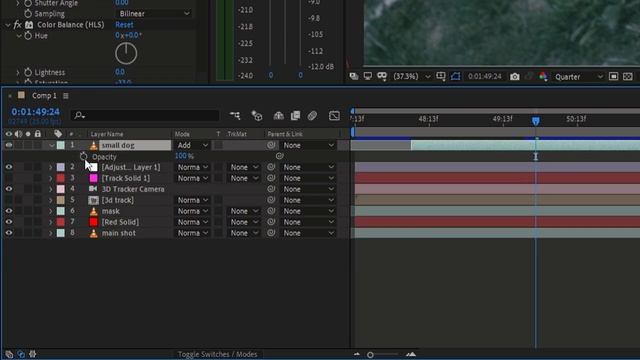
Task: Expand layer switches pane icon bottom left
Action: pyautogui.click(x=9, y=354)
